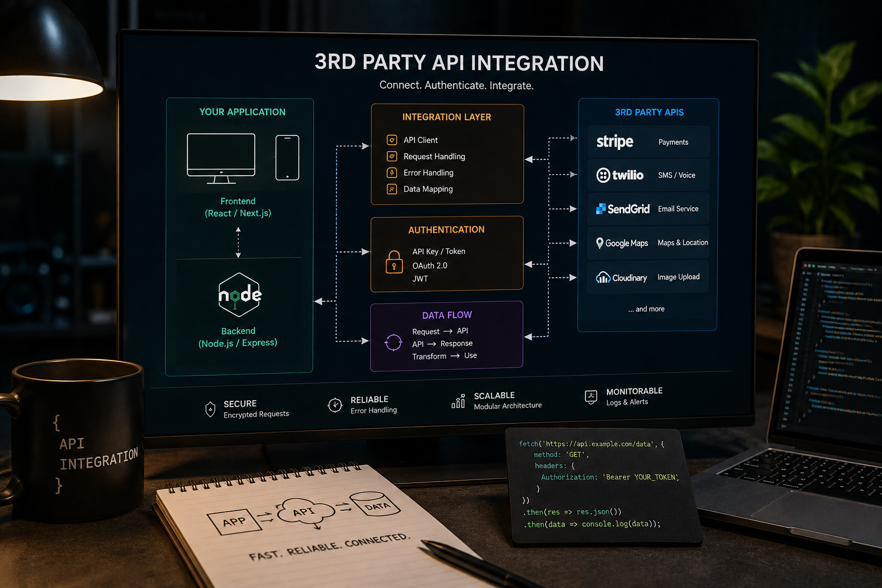The height and width of the screenshot is (588, 882).
Task: Select the Google Maps pin icon
Action: 599,243
